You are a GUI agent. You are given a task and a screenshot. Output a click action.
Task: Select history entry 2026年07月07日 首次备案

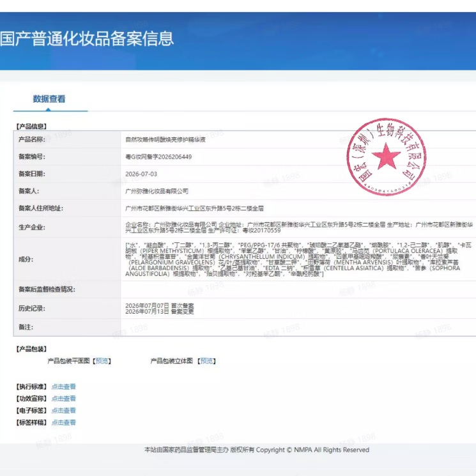pos(159,305)
